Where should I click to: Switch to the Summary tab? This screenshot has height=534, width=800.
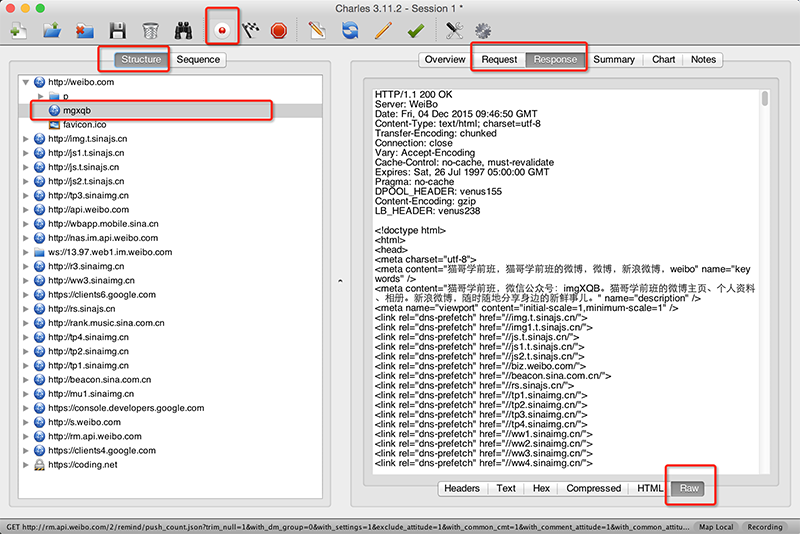click(613, 60)
